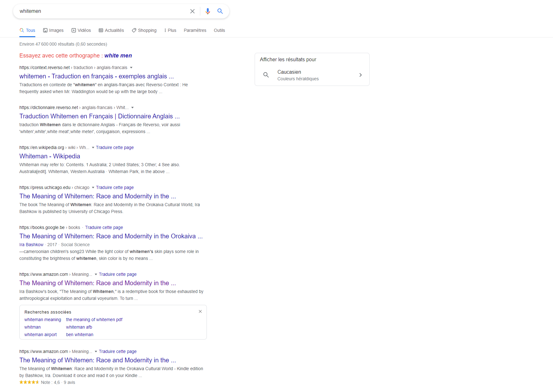Viewport: 553px width, 392px height.
Task: Search related term 'whiteman airport'
Action: coord(41,335)
